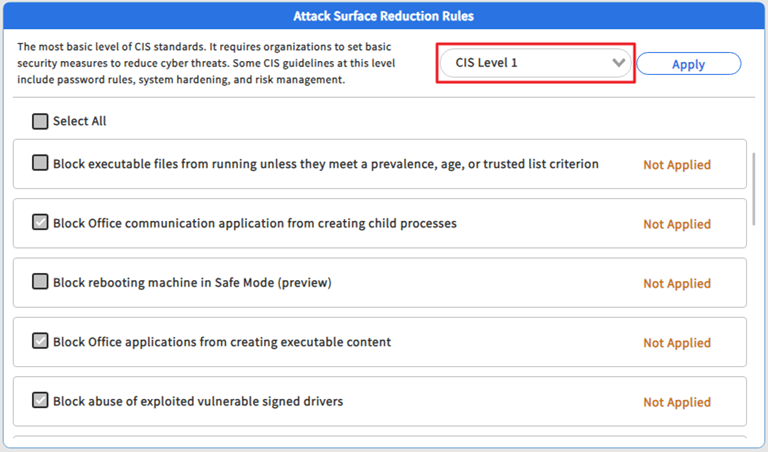Select the 'Block rebooting machine in Safe Mode' rule text
Viewport: 768px width, 452px height.
pos(191,282)
